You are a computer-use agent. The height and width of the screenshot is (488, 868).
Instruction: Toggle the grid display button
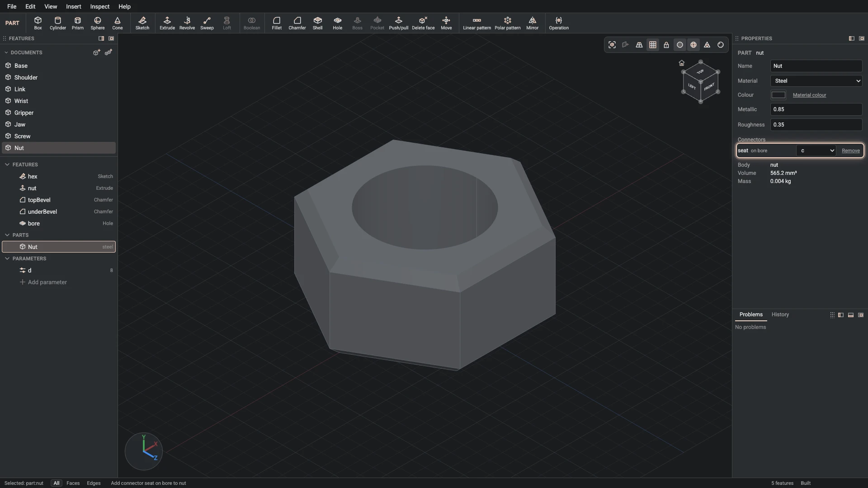(652, 45)
